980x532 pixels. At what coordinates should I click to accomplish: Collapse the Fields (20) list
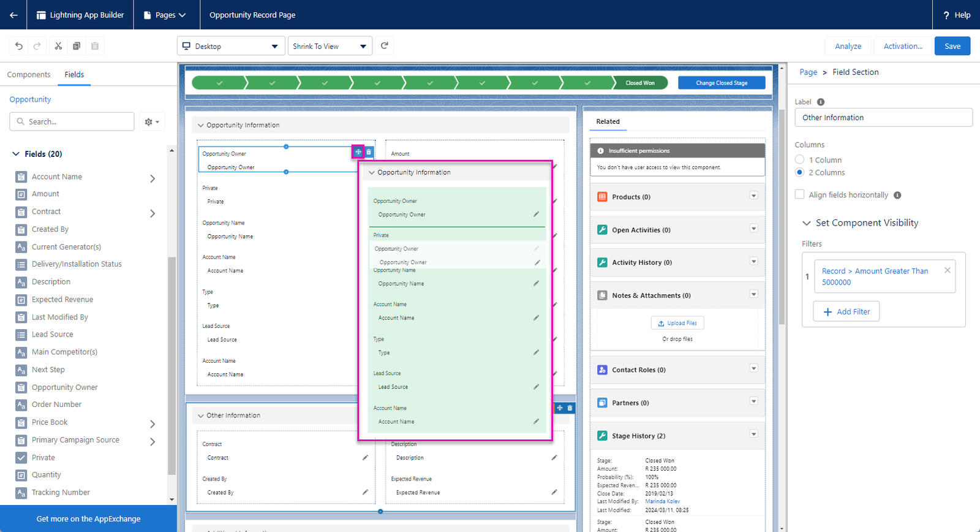16,154
